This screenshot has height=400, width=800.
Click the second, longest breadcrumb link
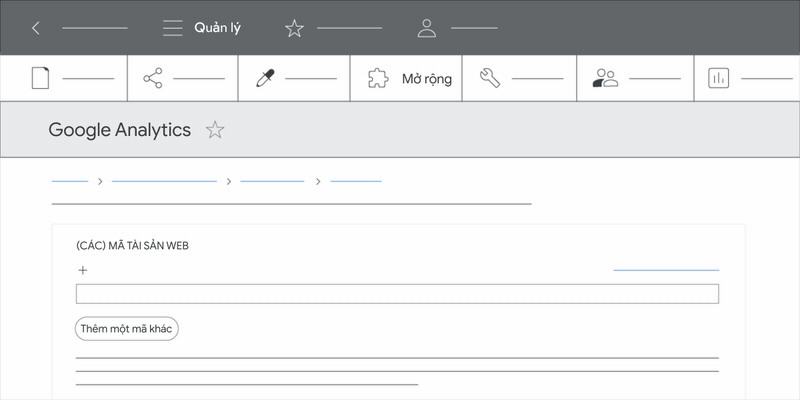pyautogui.click(x=164, y=181)
